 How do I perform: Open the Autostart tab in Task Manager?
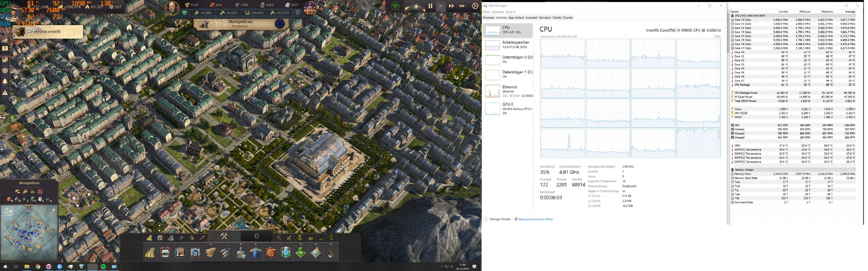(531, 18)
